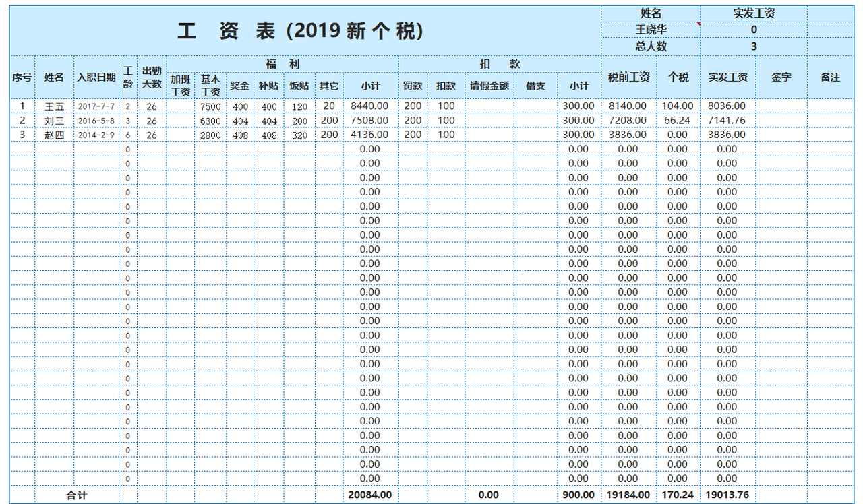The image size is (863, 504).
Task: Select employee name cell 赵四
Action: (54, 135)
